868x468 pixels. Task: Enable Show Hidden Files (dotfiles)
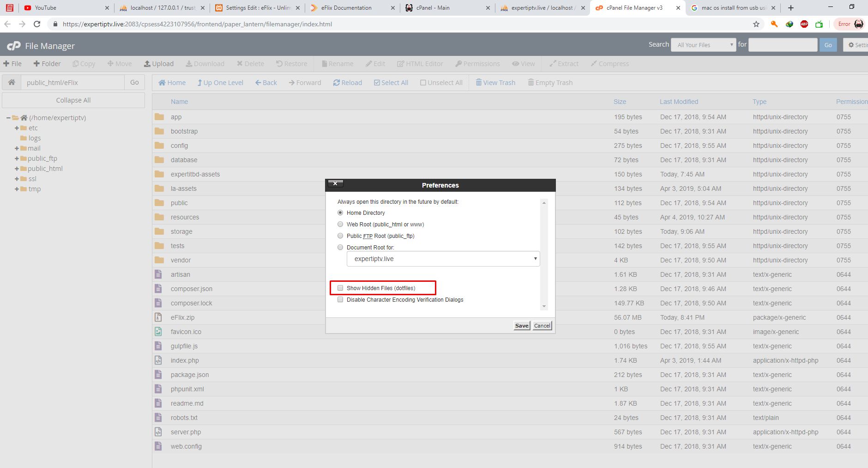click(x=340, y=288)
